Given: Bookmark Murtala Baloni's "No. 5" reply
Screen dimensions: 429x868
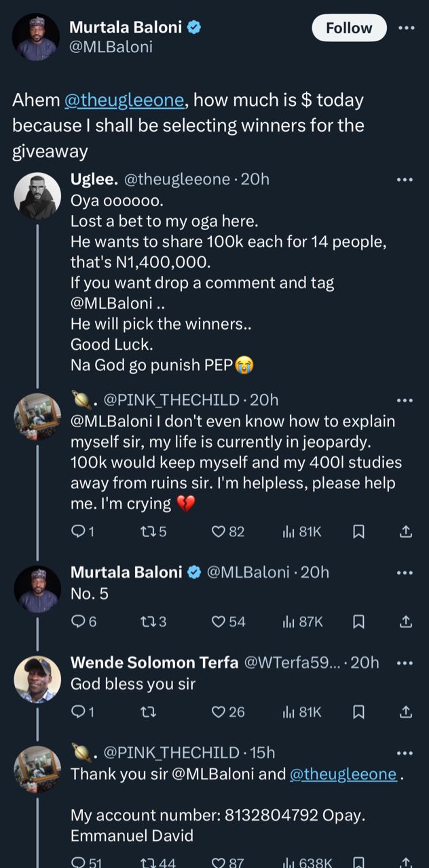Looking at the screenshot, I should tap(358, 621).
